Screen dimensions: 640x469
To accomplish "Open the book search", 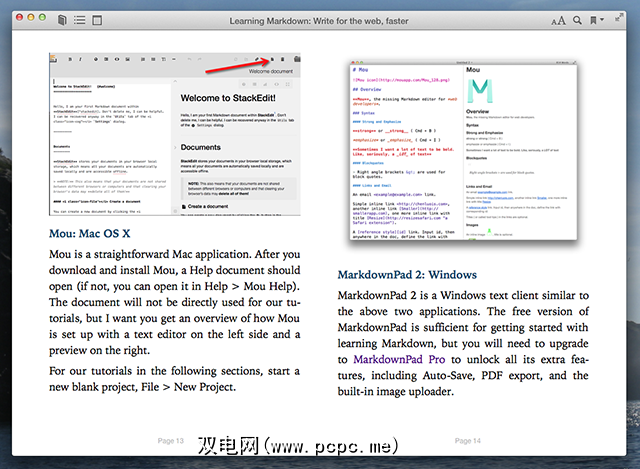I will coord(577,20).
